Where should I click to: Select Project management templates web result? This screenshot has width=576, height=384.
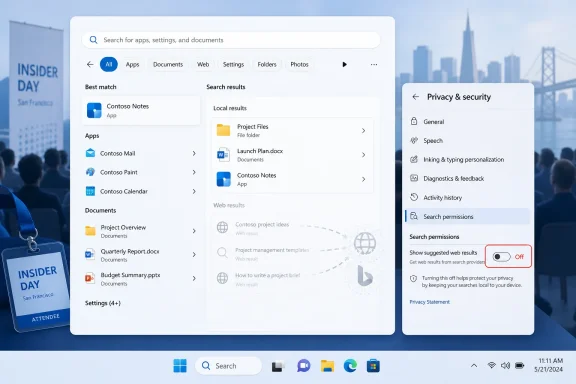point(262,254)
